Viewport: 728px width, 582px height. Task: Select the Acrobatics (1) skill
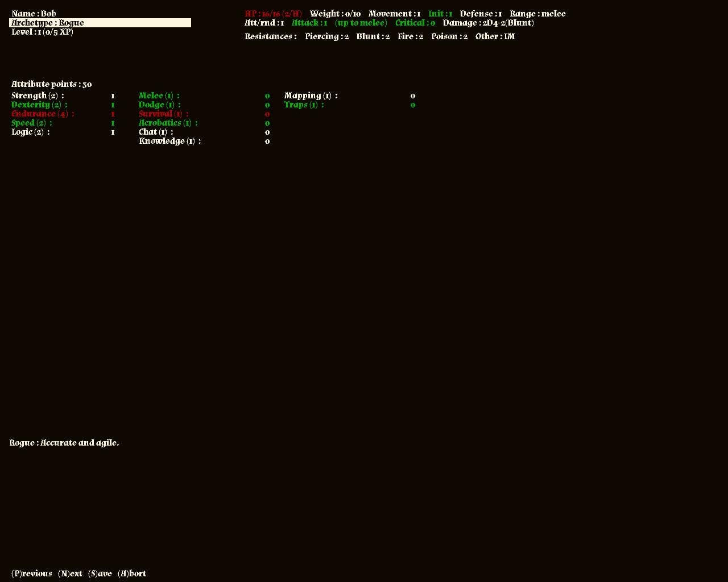tap(168, 123)
